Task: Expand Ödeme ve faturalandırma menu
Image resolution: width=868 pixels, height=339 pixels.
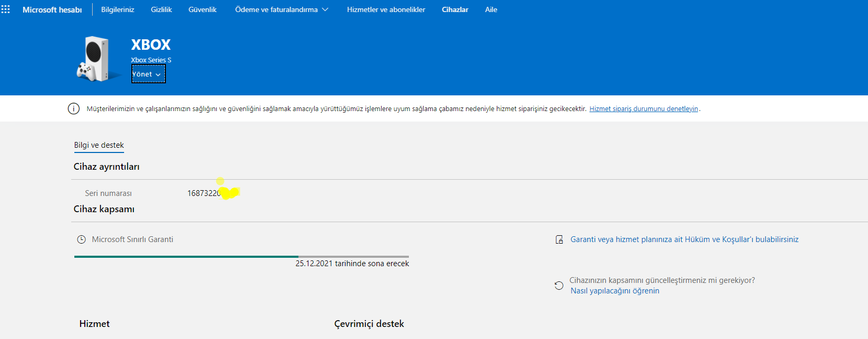Action: (282, 9)
